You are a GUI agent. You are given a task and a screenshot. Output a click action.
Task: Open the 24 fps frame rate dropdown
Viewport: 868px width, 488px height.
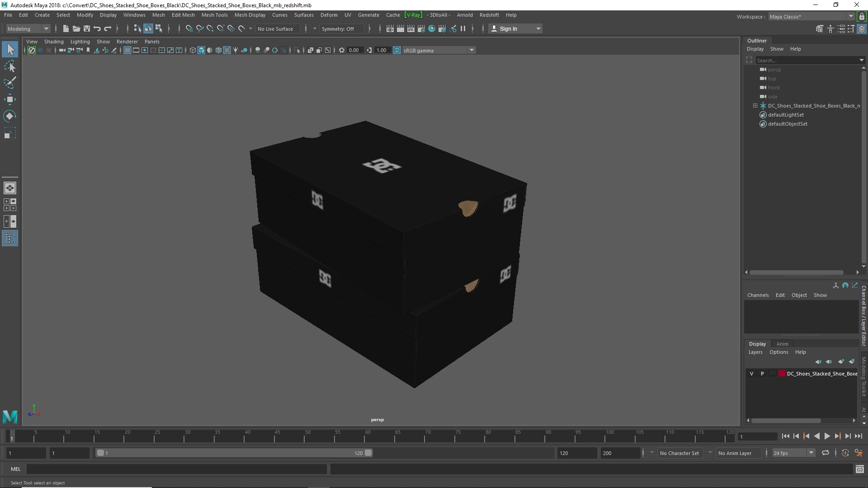811,453
